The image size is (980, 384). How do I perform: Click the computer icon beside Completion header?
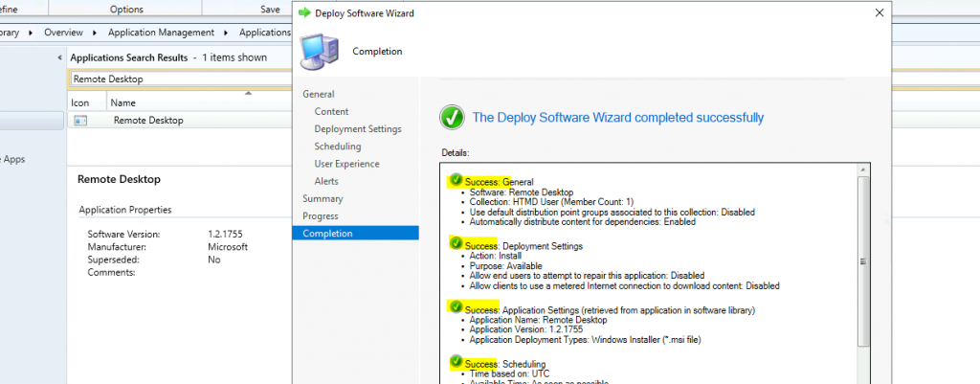[320, 52]
